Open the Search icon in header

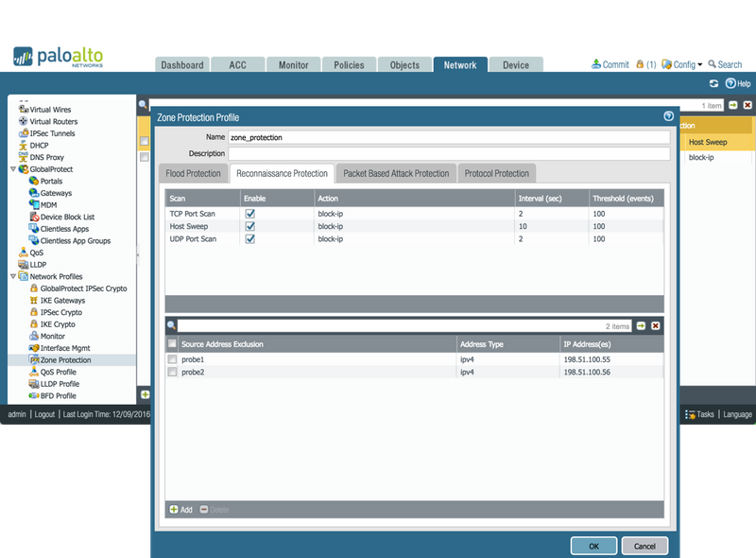712,64
